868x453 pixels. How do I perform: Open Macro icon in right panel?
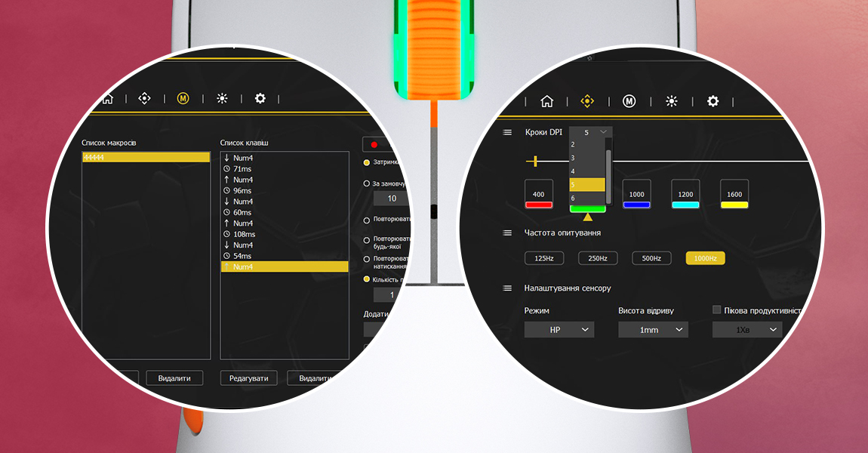(x=629, y=101)
